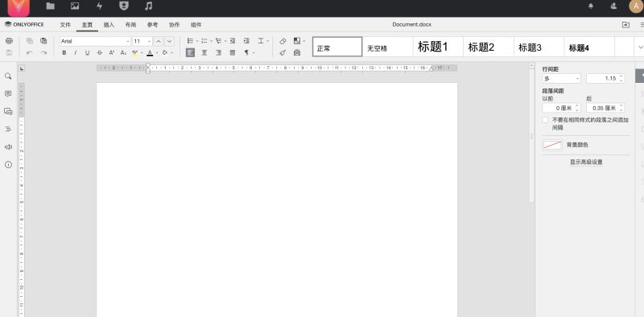Apply strikethrough to text
This screenshot has width=644, height=317.
coord(99,52)
